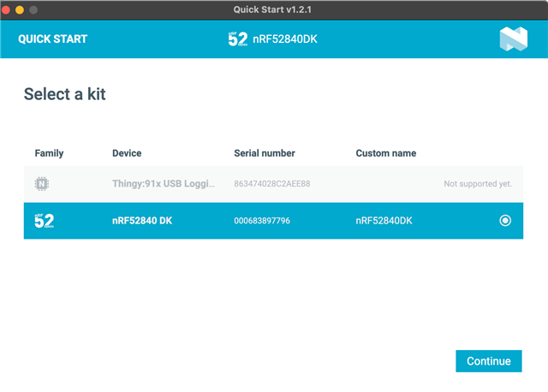This screenshot has width=548, height=392.
Task: Click the Family column header
Action: pyautogui.click(x=49, y=153)
